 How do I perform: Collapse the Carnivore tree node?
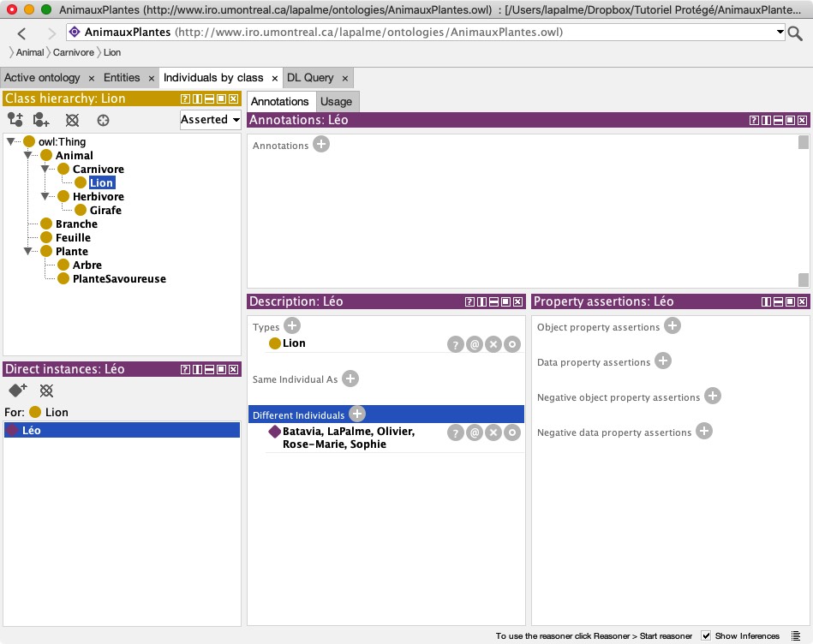click(x=45, y=170)
